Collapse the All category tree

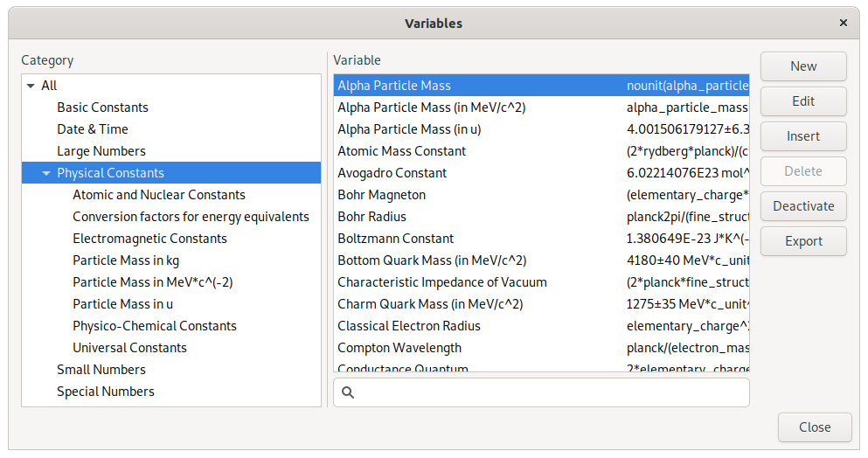(31, 86)
